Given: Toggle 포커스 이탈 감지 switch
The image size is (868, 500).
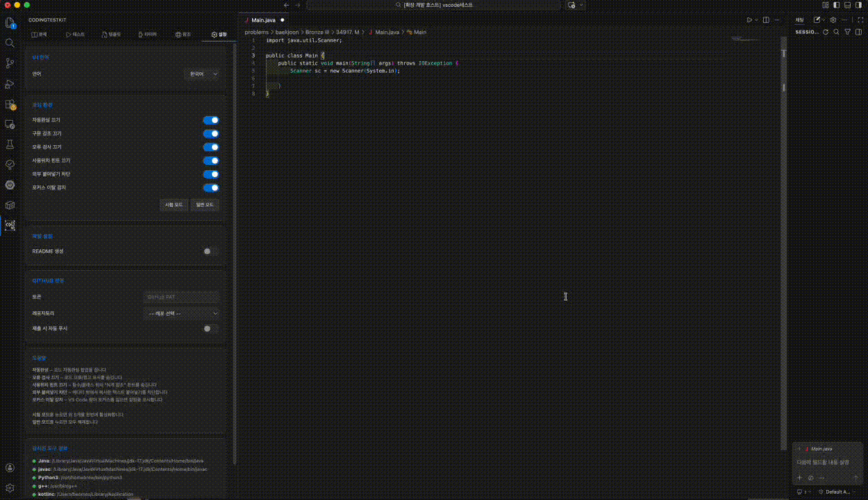Looking at the screenshot, I should [211, 187].
